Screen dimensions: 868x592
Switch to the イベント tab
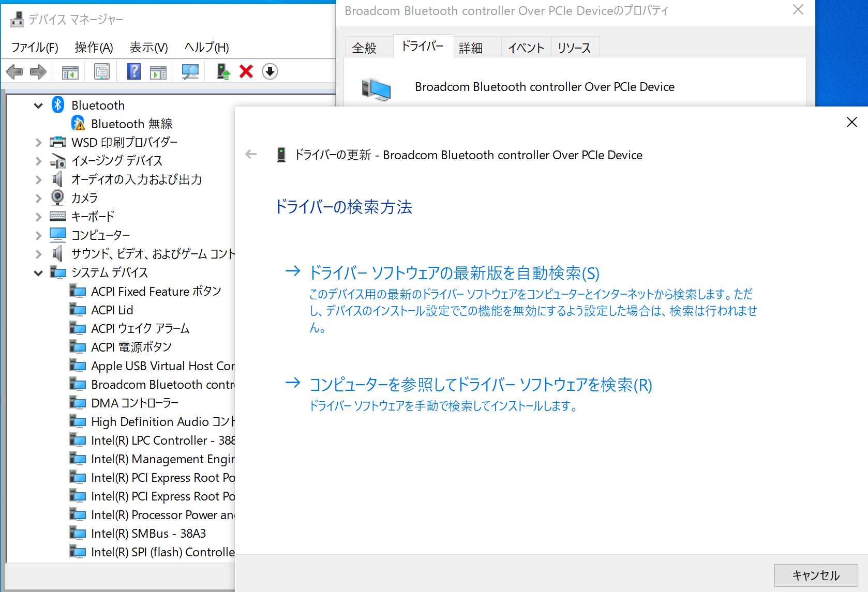click(526, 48)
